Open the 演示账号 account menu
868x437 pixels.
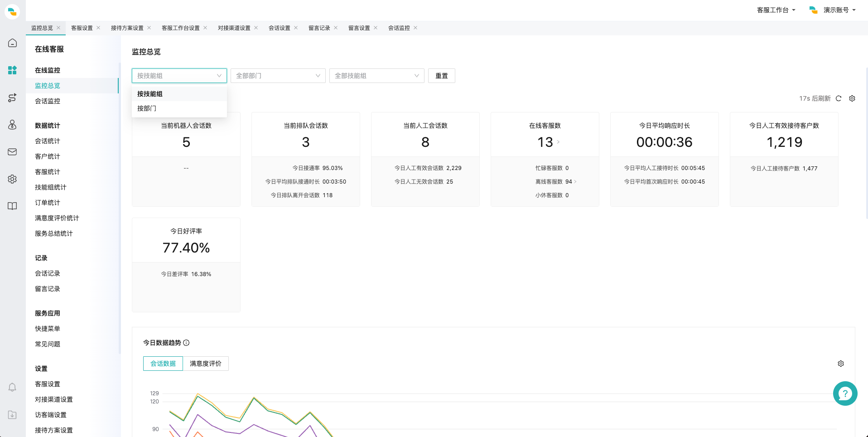tap(833, 10)
